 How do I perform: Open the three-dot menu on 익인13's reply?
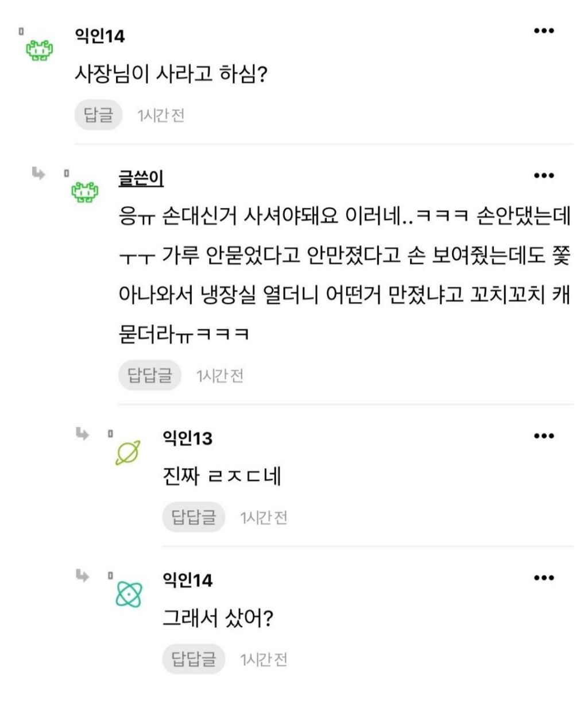pos(543,436)
